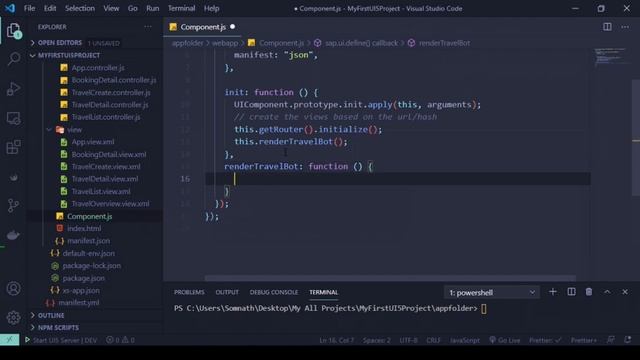Open the Search view in activity bar

click(x=13, y=59)
